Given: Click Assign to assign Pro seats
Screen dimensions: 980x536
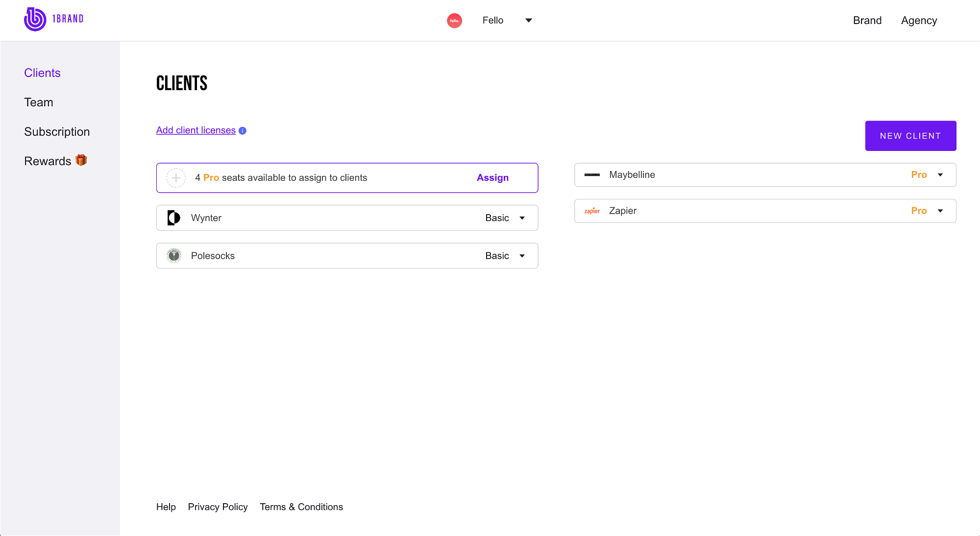Looking at the screenshot, I should click(x=492, y=178).
